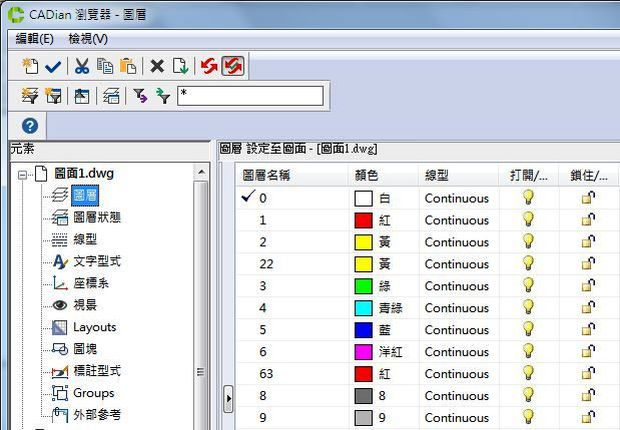Select the 圖層狀態 tree item
The height and width of the screenshot is (430, 620).
97,217
